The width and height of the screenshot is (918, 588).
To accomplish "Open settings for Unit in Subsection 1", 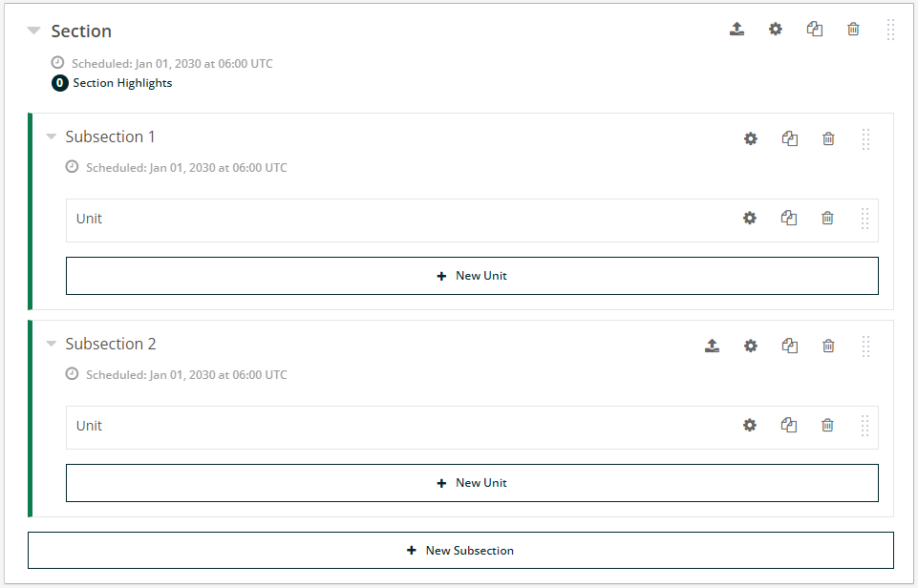I will pos(749,219).
